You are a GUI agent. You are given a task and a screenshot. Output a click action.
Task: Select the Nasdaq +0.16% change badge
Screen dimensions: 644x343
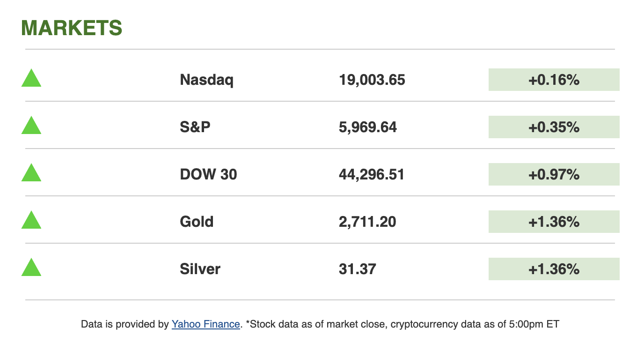pyautogui.click(x=554, y=80)
